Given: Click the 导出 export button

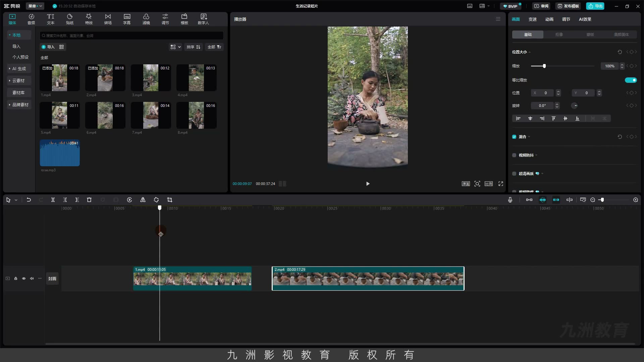Looking at the screenshot, I should [x=595, y=6].
